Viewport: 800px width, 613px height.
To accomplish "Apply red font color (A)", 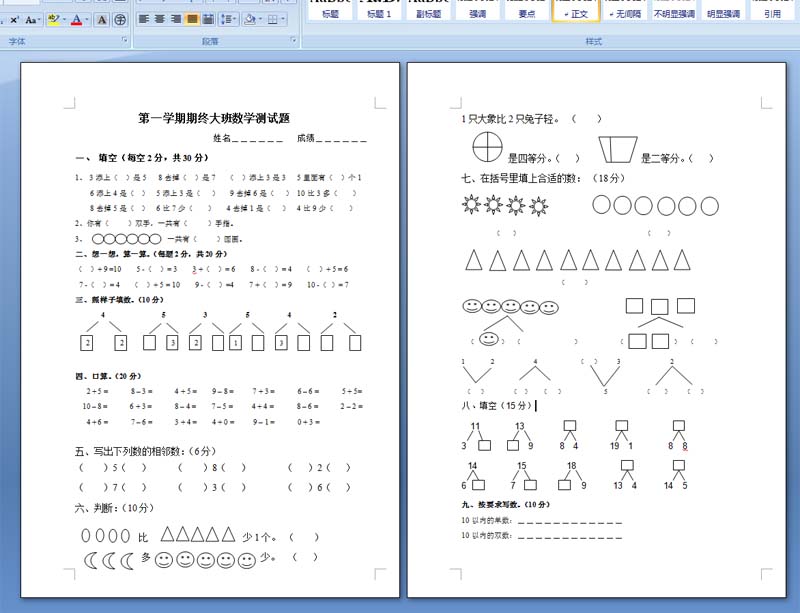I will [77, 20].
